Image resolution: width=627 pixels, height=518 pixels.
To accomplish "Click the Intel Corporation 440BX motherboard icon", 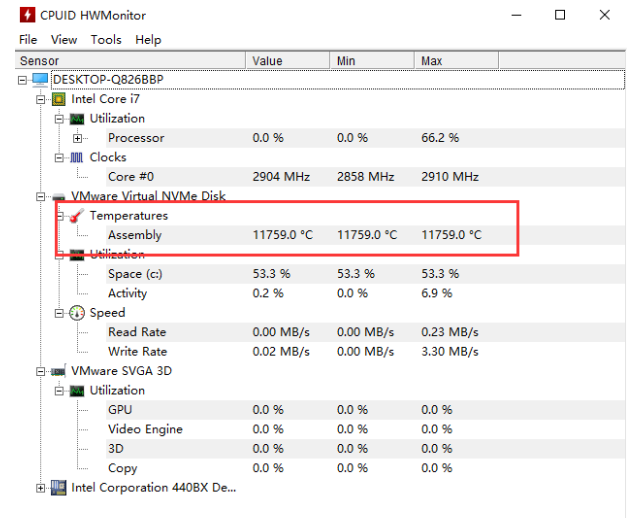I will click(58, 488).
